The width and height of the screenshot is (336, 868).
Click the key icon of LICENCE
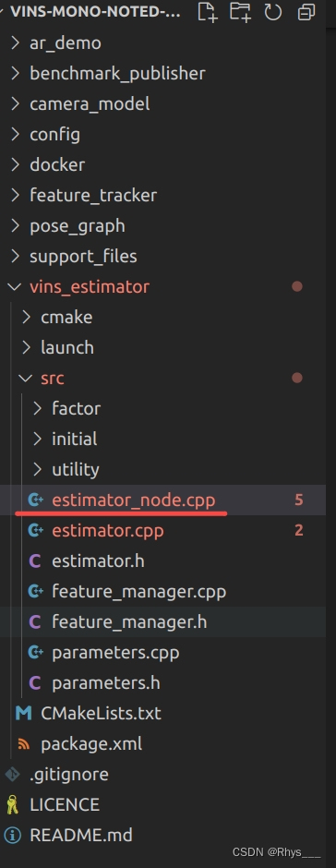point(12,804)
